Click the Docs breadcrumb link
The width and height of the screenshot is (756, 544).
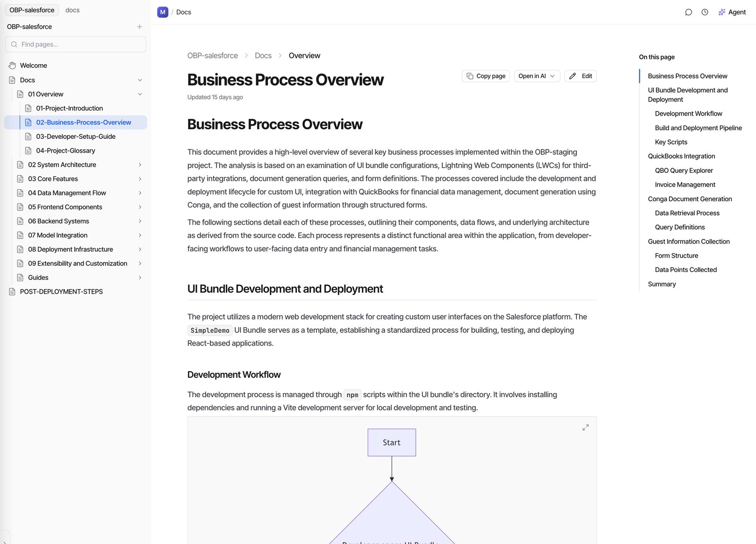263,56
